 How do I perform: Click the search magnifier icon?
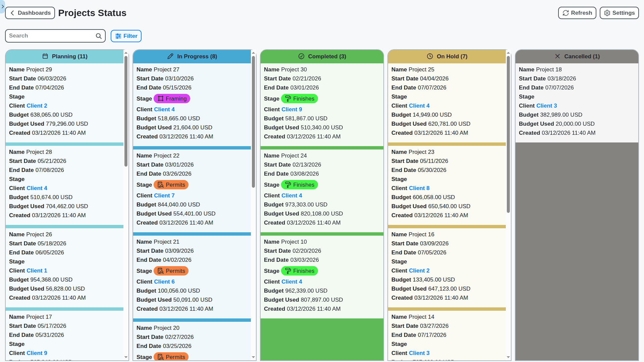[x=98, y=36]
